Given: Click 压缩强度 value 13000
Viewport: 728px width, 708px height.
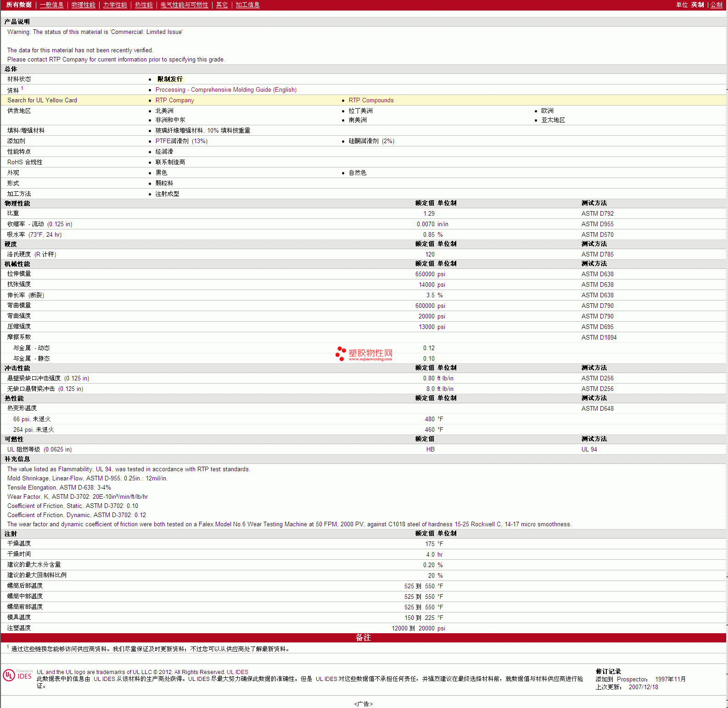Looking at the screenshot, I should 426,327.
